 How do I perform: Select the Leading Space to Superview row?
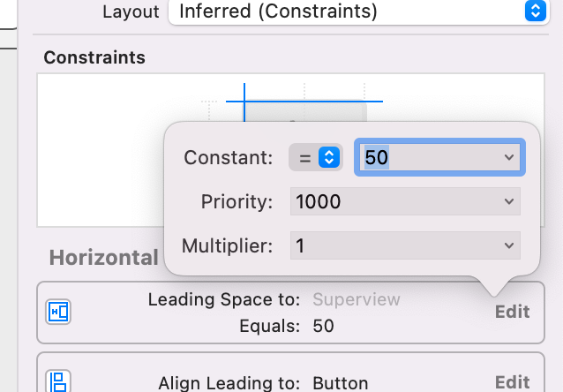[x=265, y=312]
